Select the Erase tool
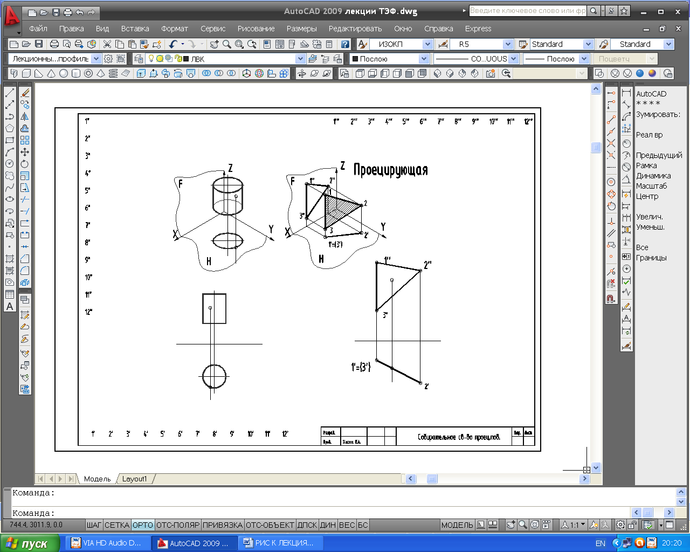Viewport: 690px width, 552px height. (x=25, y=93)
